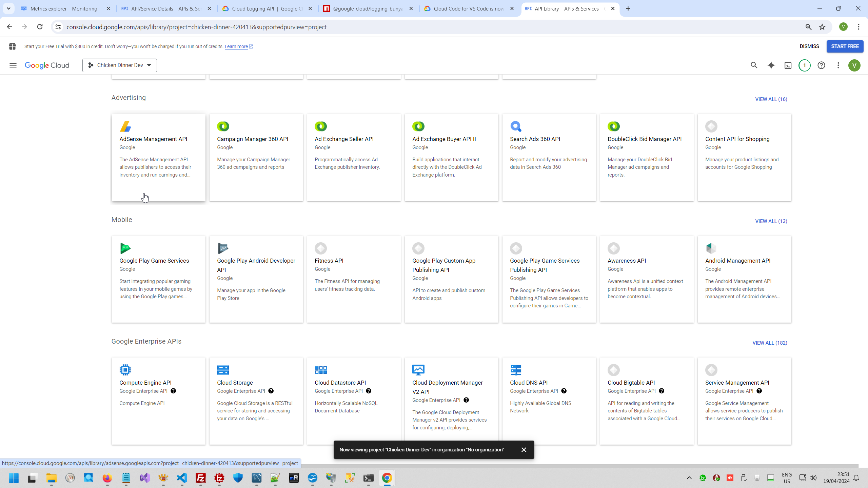Open the notifications counter badge

pos(805,65)
